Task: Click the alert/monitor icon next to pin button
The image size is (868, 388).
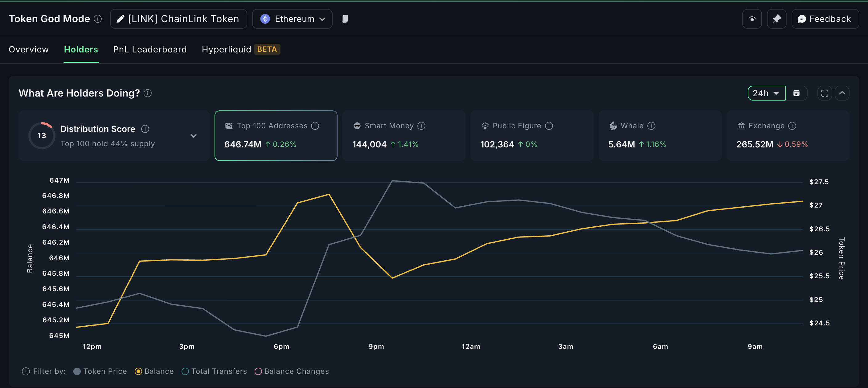Action: click(x=751, y=19)
